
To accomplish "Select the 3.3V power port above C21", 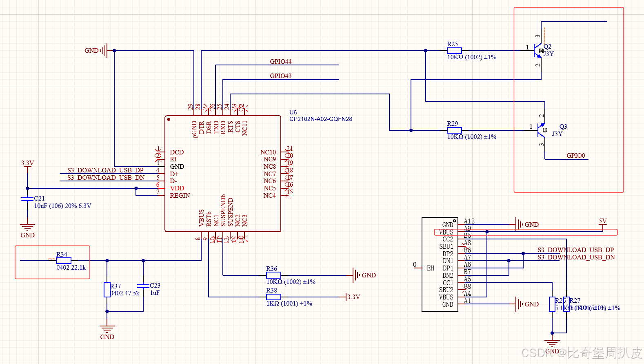I will click(27, 165).
